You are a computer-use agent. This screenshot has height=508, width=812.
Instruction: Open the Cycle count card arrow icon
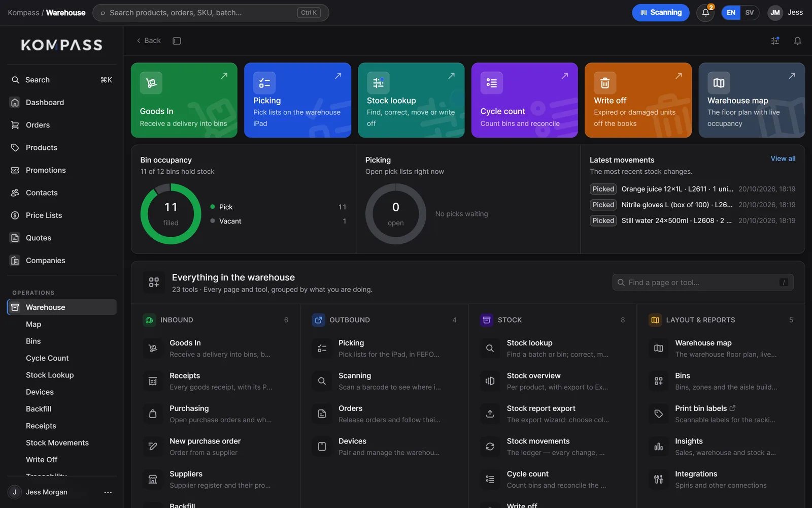click(565, 76)
